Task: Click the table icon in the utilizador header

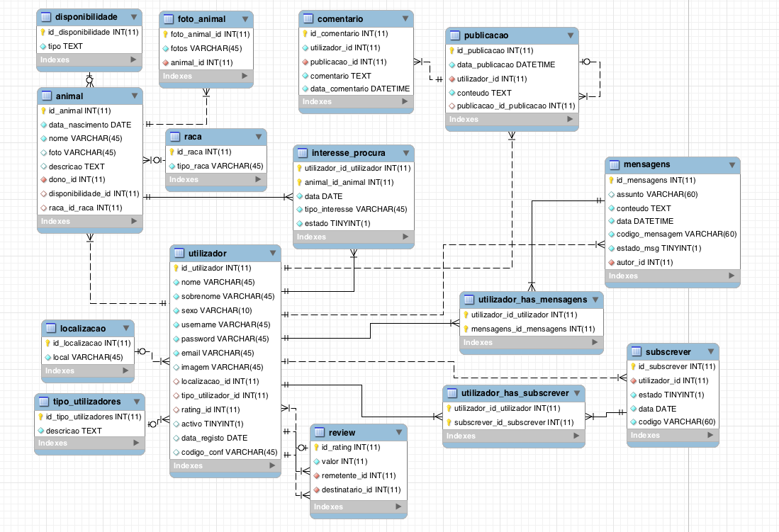Action: (179, 253)
